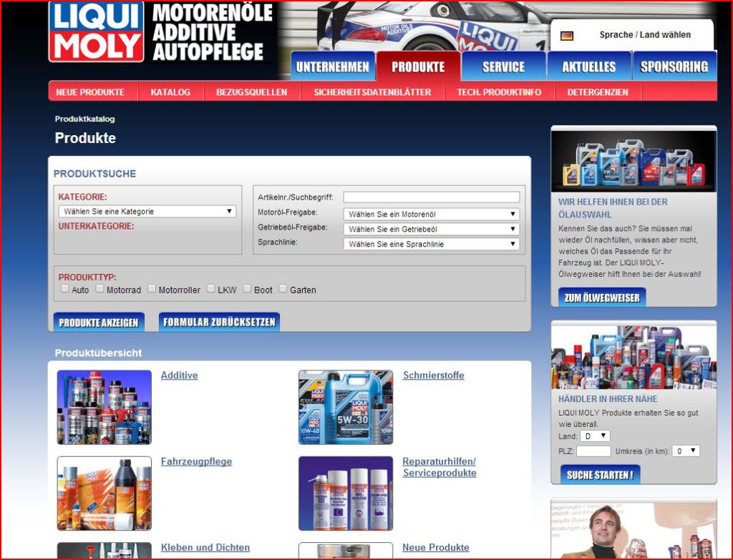
Task: Click the Reparaturhilfen spray cans thumbnail
Action: point(346,493)
